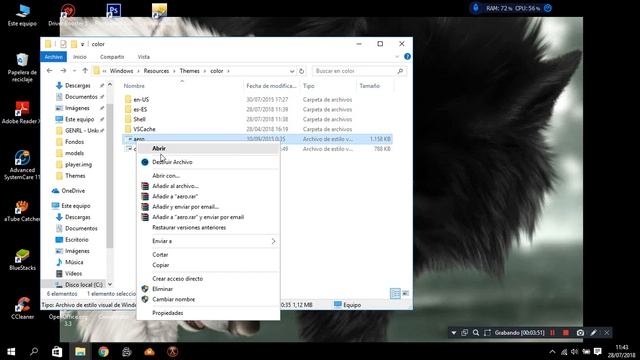
Task: Click the Windows Start button
Action: pos(11,351)
